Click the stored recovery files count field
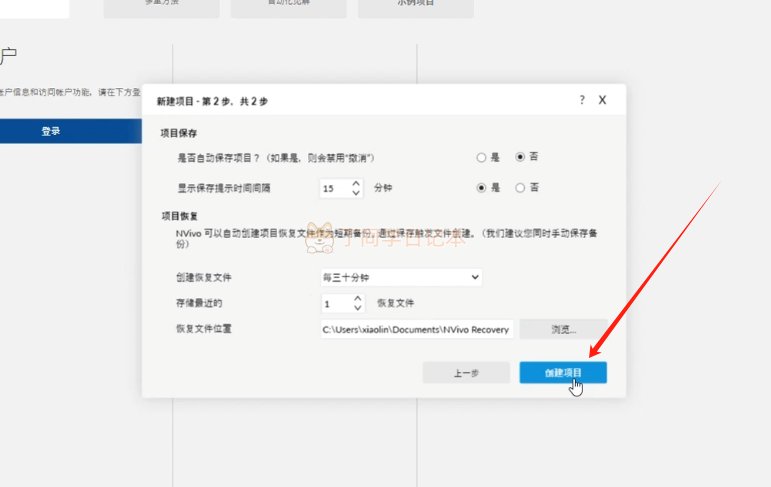This screenshot has height=487, width=771. pos(334,303)
